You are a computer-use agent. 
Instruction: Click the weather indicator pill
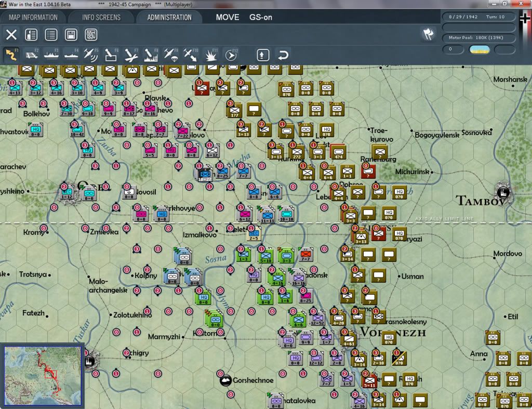tap(479, 49)
